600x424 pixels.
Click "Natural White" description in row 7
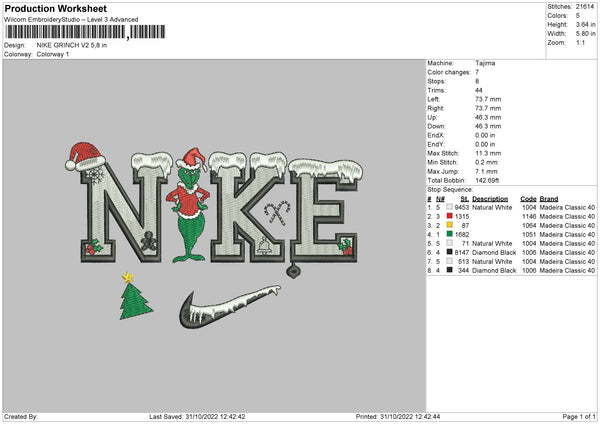pos(492,261)
